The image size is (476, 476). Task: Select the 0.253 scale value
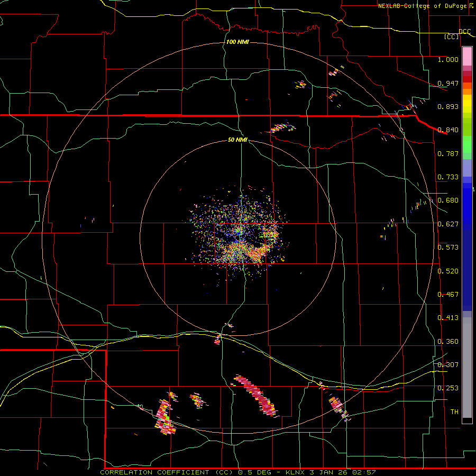[448, 388]
